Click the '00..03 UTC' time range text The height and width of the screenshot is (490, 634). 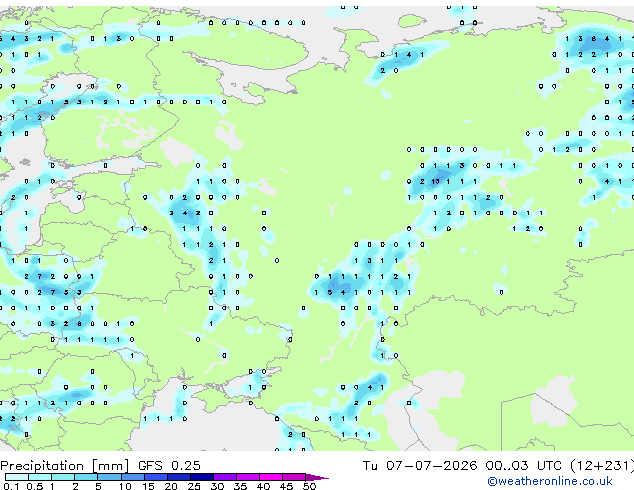point(525,466)
